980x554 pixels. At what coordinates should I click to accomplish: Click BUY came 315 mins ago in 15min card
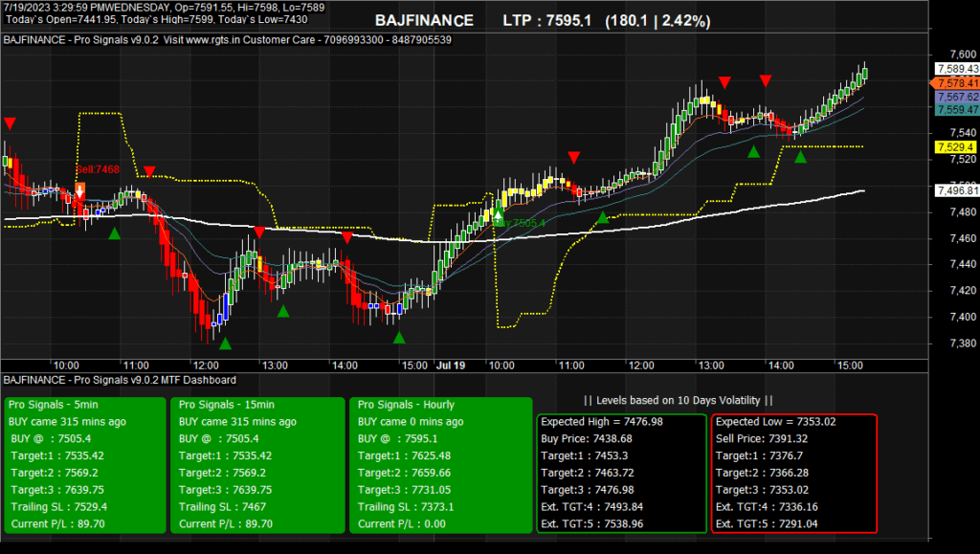[237, 422]
